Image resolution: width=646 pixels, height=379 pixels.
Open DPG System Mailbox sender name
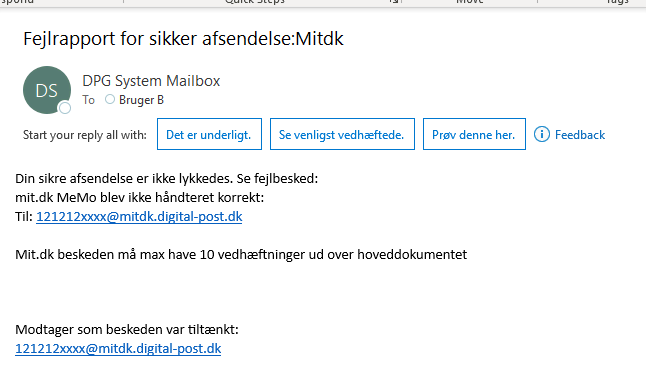click(151, 81)
